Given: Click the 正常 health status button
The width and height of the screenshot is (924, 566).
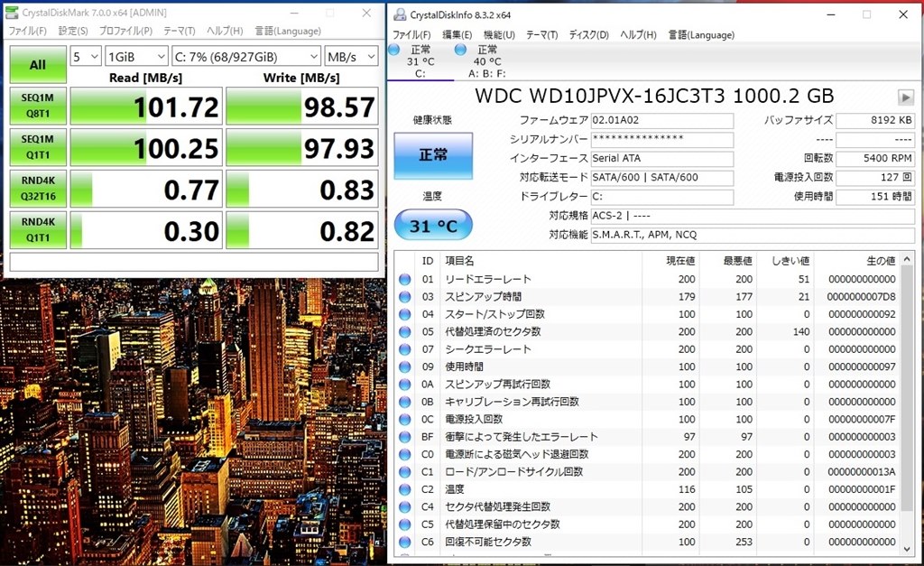Looking at the screenshot, I should pos(433,155).
